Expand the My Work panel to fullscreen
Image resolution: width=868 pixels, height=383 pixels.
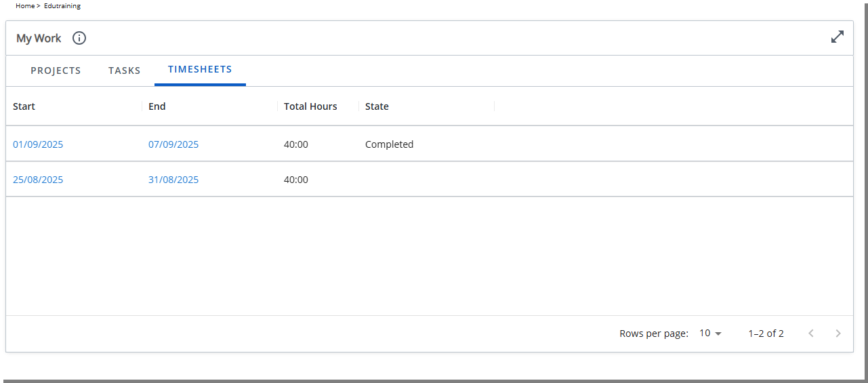(x=838, y=37)
